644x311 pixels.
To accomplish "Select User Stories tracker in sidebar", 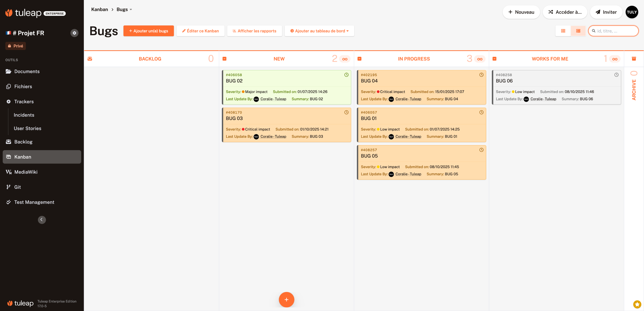I will click(27, 128).
